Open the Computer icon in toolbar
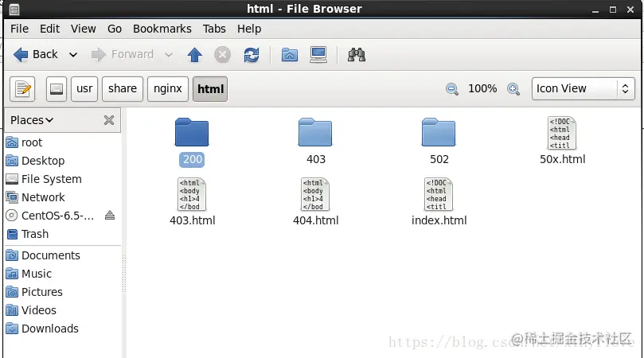644x358 pixels. click(x=318, y=55)
